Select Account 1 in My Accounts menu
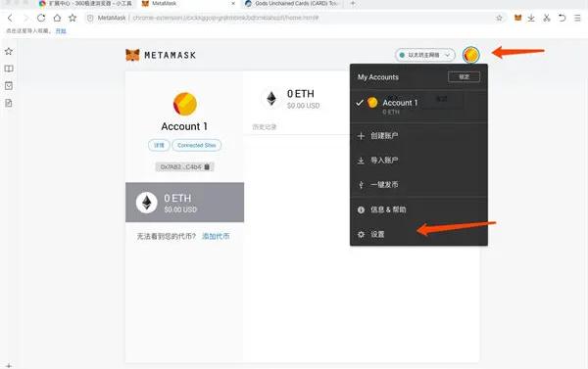 (418, 106)
